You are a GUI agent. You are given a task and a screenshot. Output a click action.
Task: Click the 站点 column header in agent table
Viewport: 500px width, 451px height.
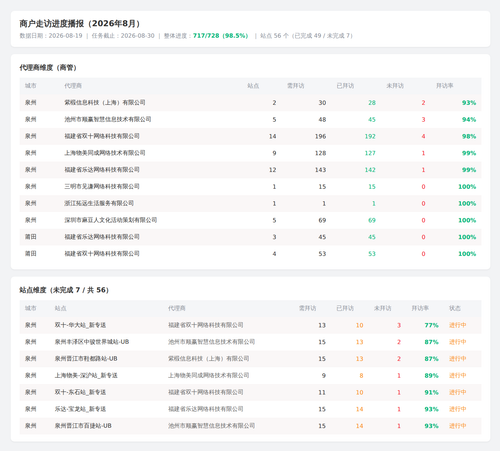tap(253, 86)
